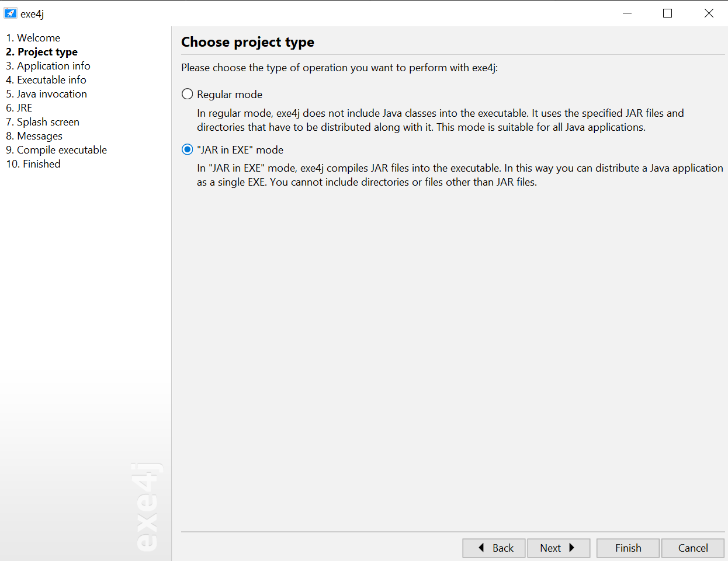Select the "JAR in EXE" mode option
This screenshot has height=561, width=728.
click(187, 149)
